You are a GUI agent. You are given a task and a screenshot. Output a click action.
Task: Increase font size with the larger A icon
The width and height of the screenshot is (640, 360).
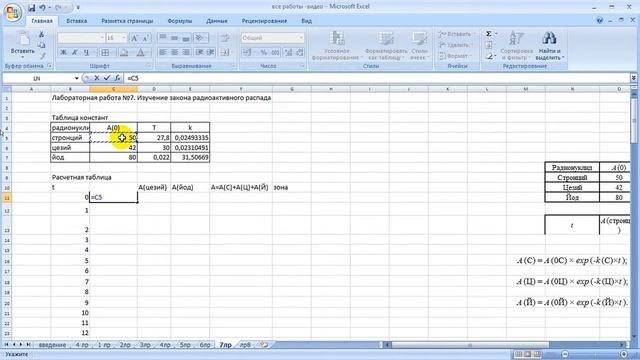tap(134, 38)
